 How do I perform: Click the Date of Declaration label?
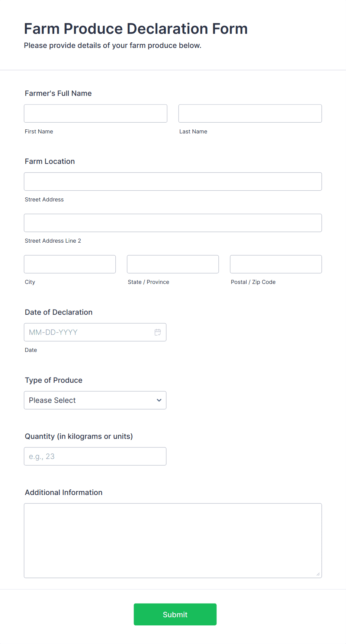(59, 312)
